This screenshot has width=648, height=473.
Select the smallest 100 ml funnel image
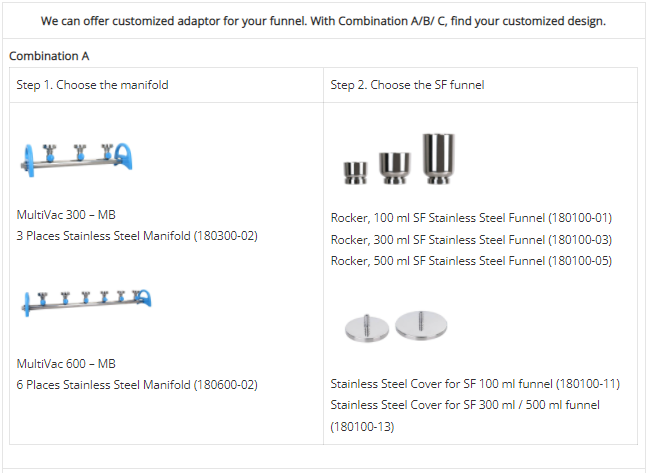click(355, 173)
